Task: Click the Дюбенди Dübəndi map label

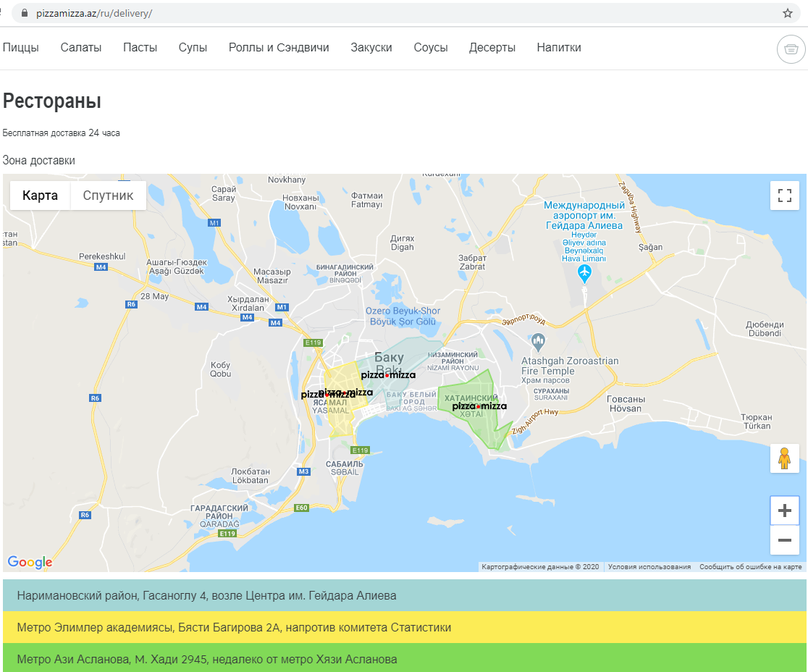Action: [x=765, y=329]
